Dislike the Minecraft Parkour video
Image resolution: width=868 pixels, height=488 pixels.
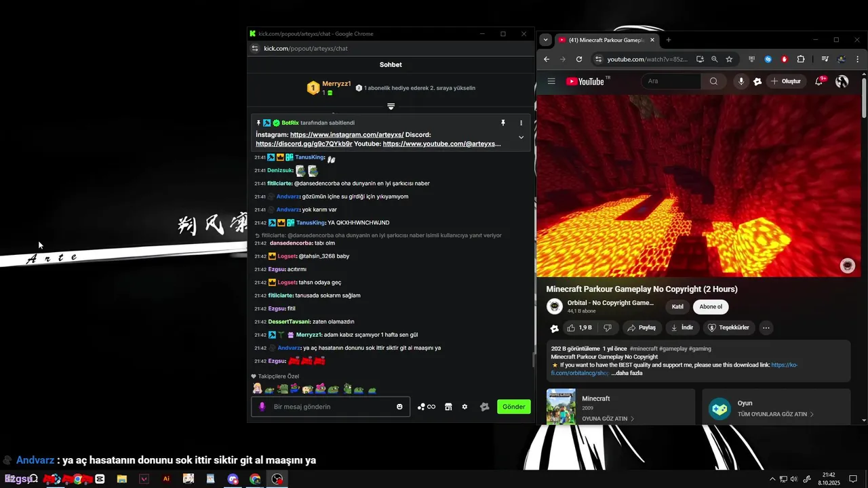pos(608,327)
